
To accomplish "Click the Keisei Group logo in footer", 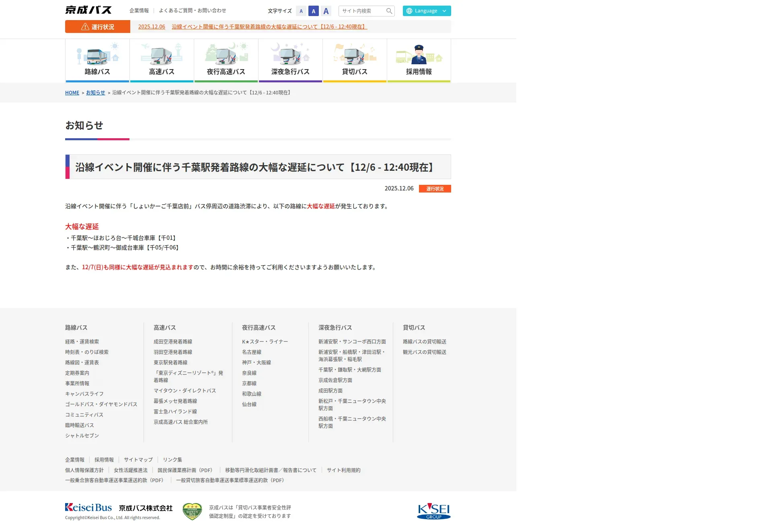I will point(433,511).
